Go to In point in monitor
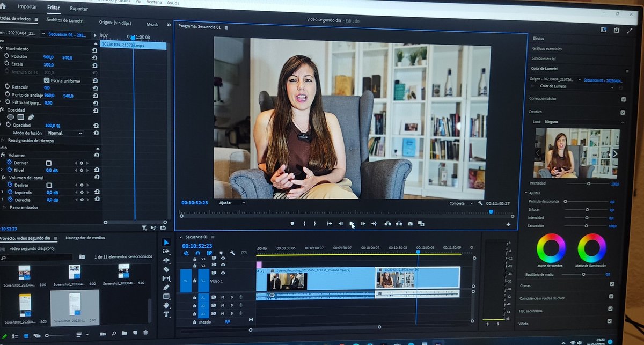Viewport: 644px width, 345px height. click(x=329, y=224)
